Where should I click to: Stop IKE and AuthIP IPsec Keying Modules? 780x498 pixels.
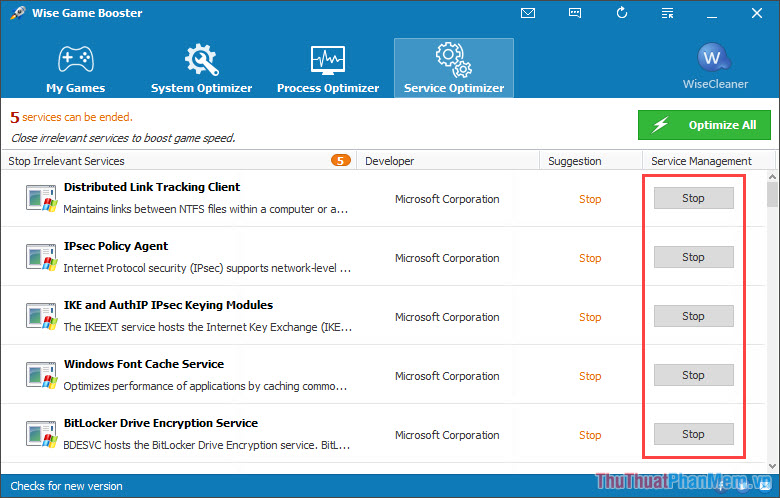[x=693, y=317]
